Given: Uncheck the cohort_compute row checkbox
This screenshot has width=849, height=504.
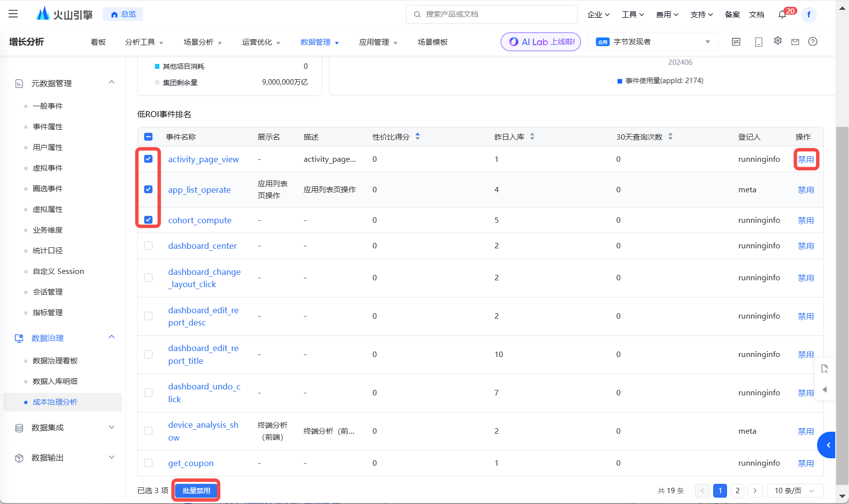Looking at the screenshot, I should (149, 220).
